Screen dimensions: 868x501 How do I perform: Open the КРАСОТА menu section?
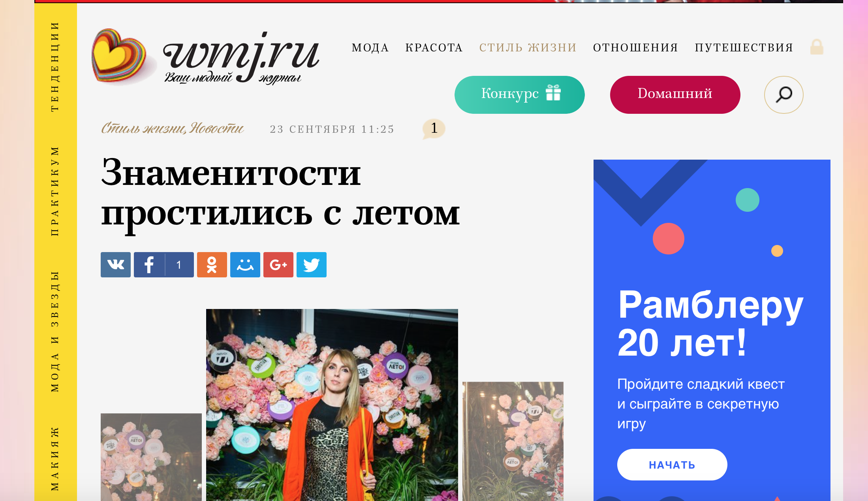click(x=434, y=48)
